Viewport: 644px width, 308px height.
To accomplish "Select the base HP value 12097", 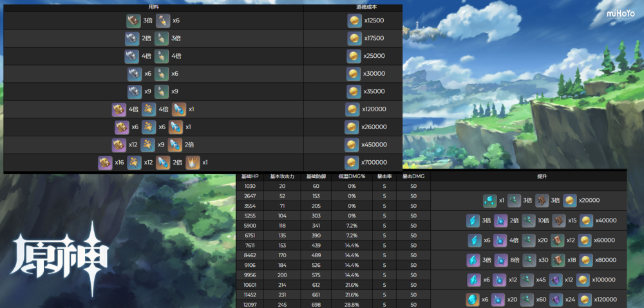I will [250, 304].
